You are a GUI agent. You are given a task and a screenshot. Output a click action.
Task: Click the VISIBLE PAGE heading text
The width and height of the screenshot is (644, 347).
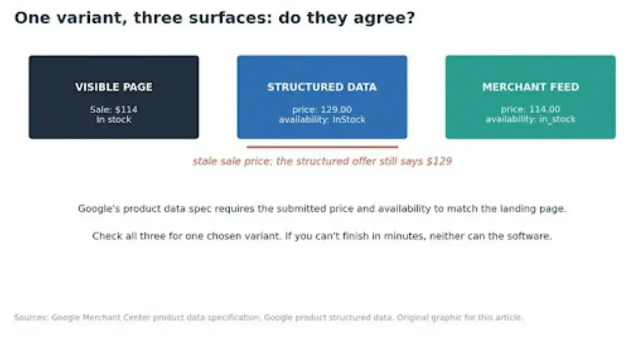(x=113, y=87)
